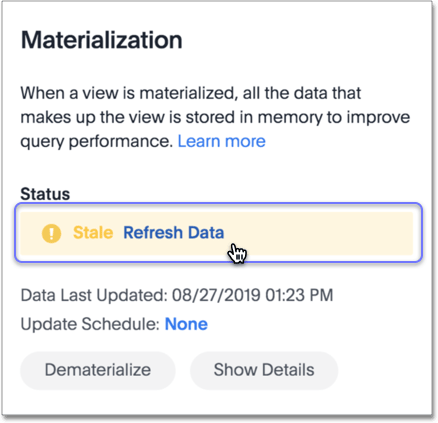438x423 pixels.
Task: Click the Show Details button
Action: coord(264,370)
